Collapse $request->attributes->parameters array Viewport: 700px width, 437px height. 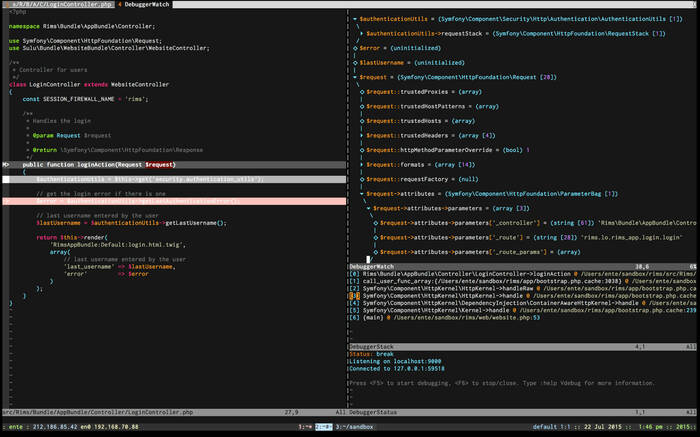tap(367, 208)
